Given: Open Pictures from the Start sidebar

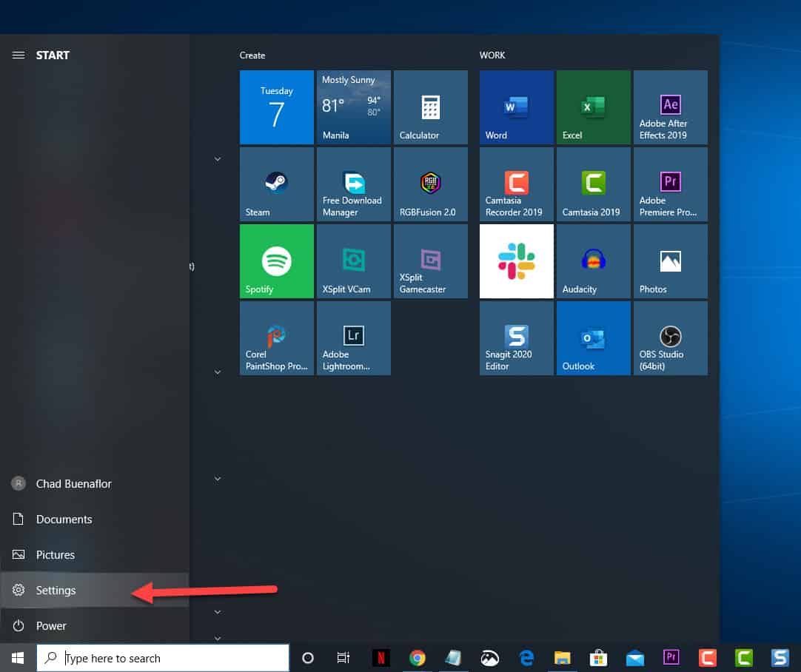Looking at the screenshot, I should tap(95, 554).
